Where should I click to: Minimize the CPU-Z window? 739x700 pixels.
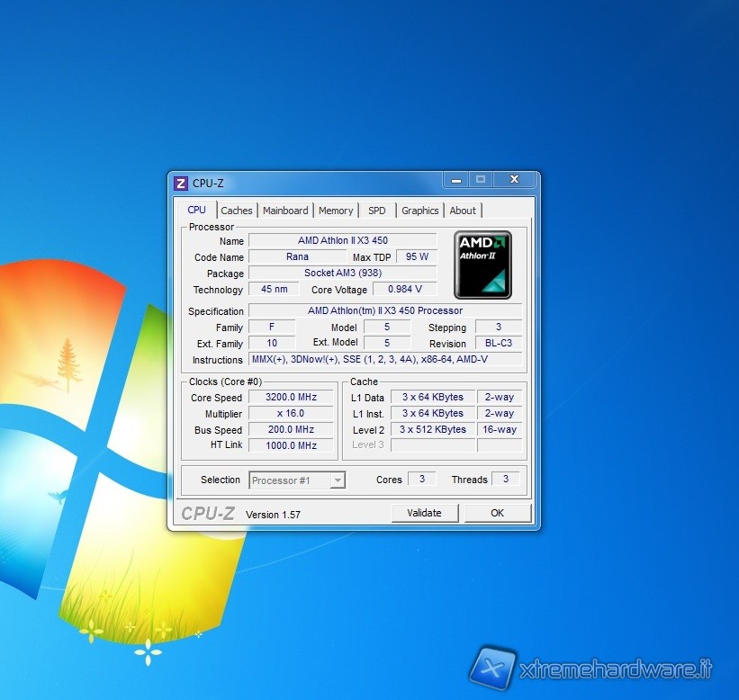pyautogui.click(x=456, y=180)
